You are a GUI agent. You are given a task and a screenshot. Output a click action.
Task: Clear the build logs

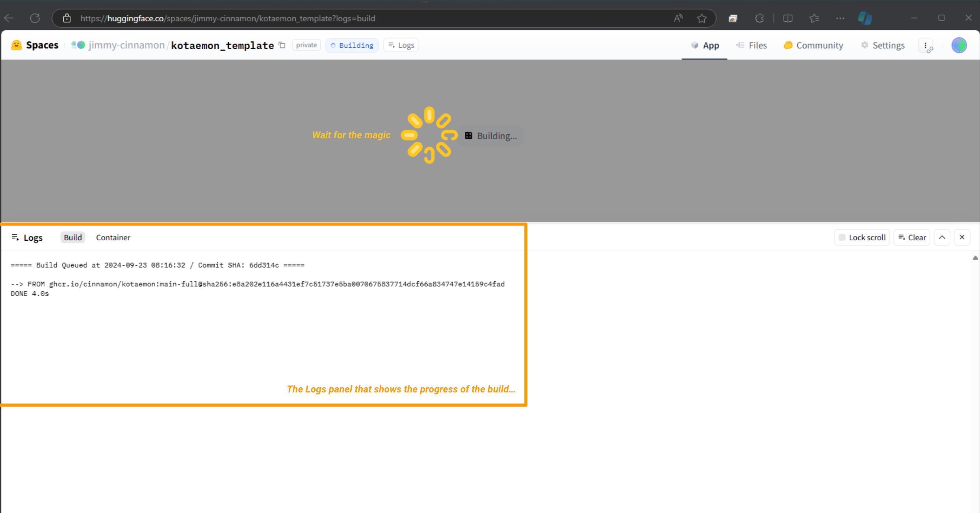(x=912, y=237)
